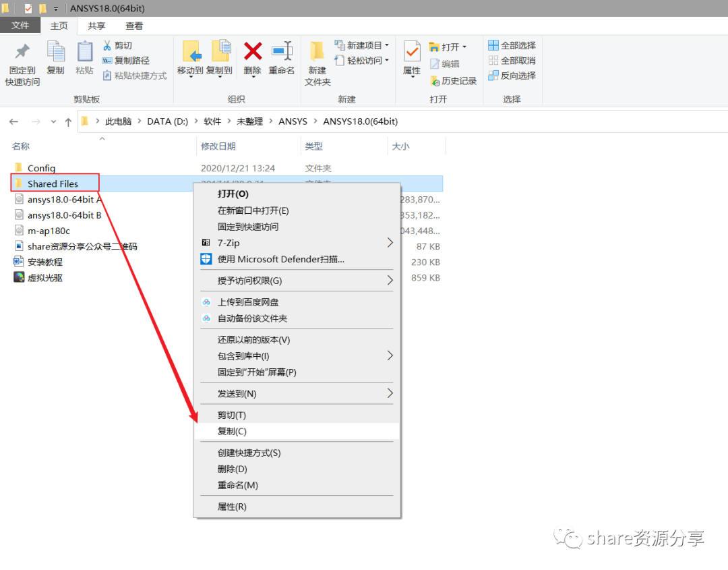Click the Forward navigation arrow
Screen dimensions: 728x570
[36, 121]
